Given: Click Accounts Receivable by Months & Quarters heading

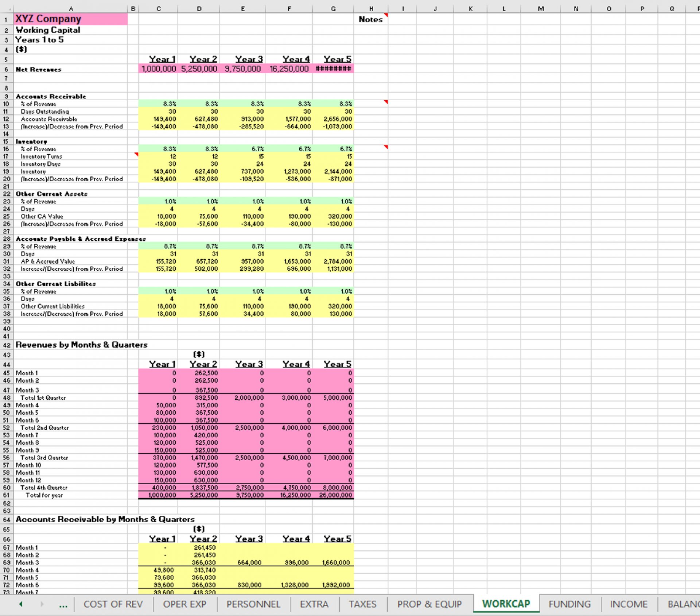Looking at the screenshot, I should coord(105,519).
